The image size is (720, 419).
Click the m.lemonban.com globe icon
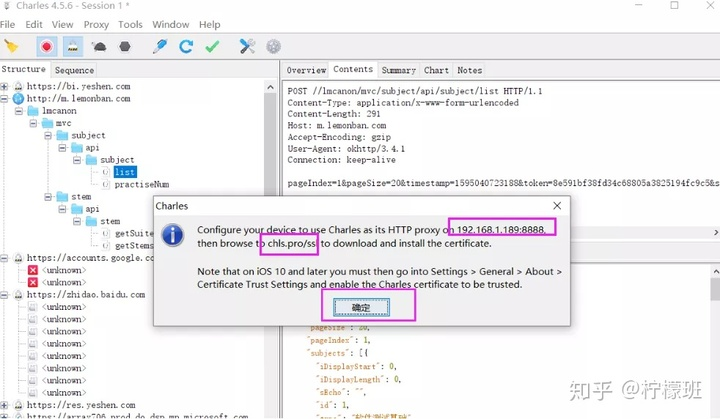click(18, 99)
